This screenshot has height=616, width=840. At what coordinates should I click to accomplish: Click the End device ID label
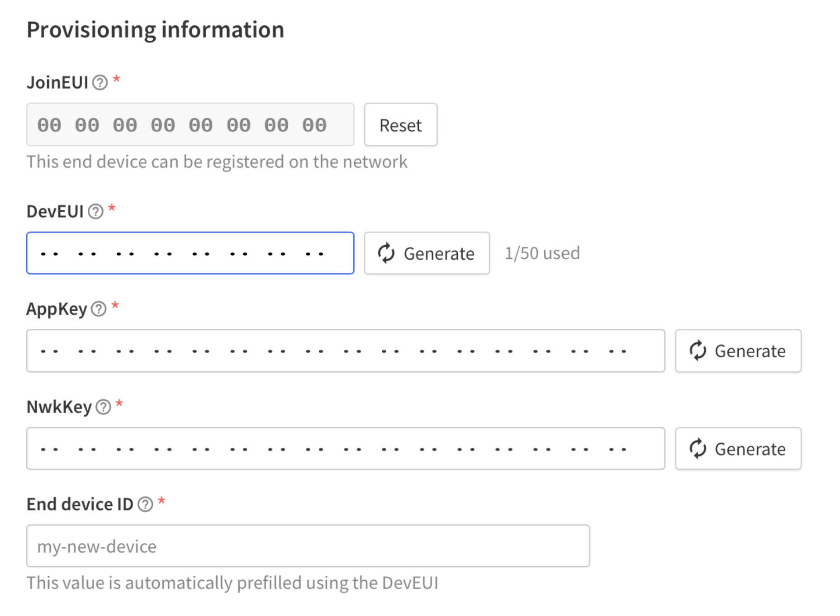[80, 504]
